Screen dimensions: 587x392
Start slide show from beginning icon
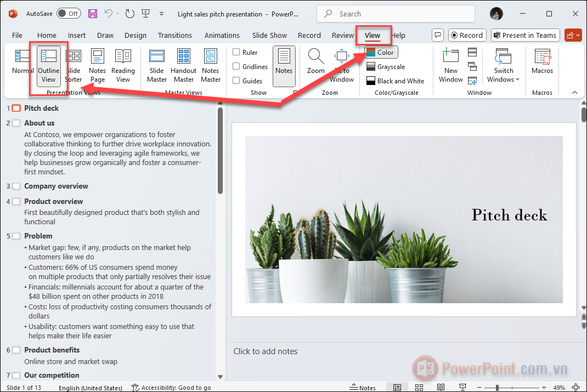click(x=145, y=14)
